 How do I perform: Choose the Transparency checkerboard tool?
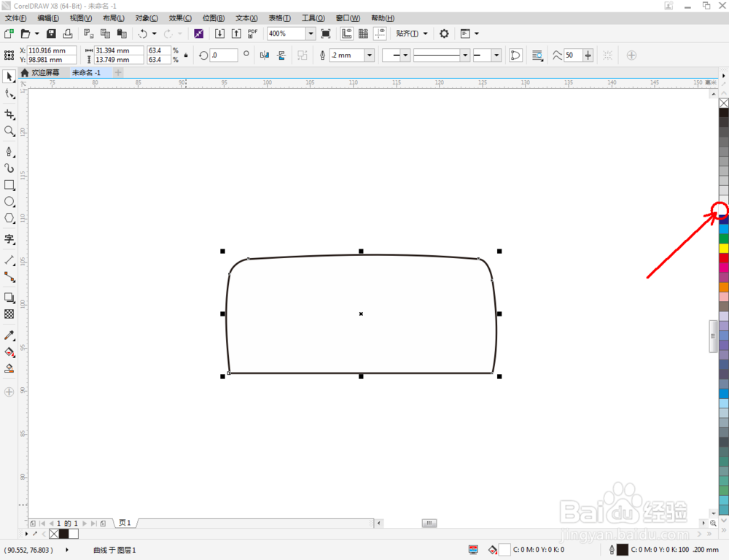tap(9, 314)
